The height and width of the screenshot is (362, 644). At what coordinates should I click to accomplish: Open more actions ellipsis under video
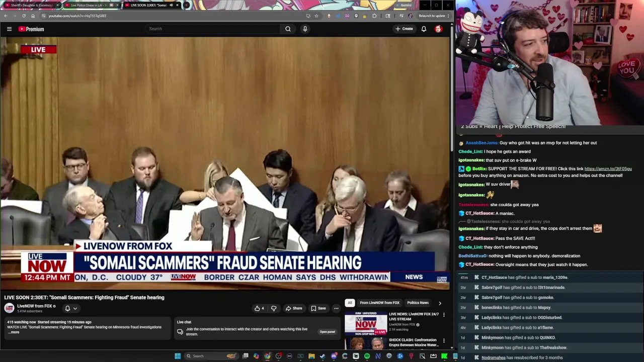point(336,309)
